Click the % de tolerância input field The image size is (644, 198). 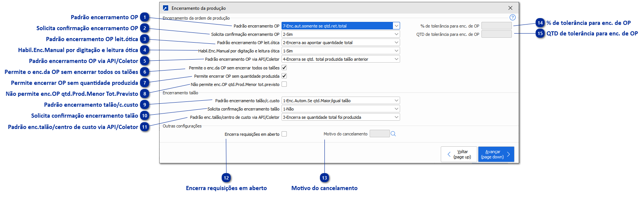(496, 26)
